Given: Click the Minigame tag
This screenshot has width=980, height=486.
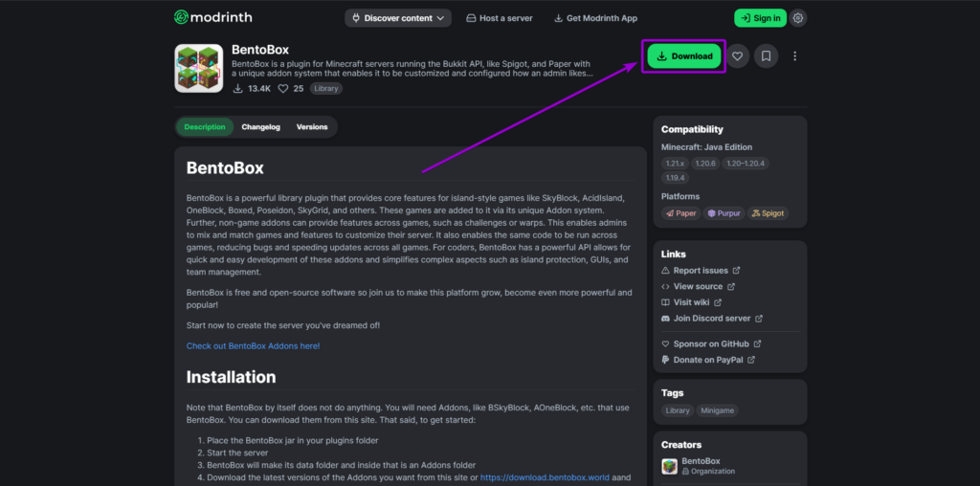Looking at the screenshot, I should pyautogui.click(x=718, y=410).
